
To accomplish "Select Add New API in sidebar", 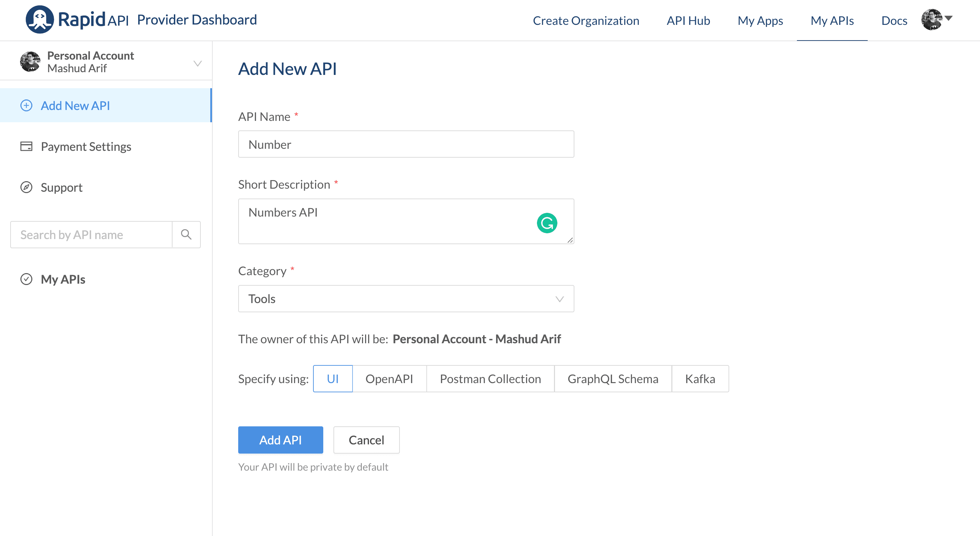I will point(106,106).
